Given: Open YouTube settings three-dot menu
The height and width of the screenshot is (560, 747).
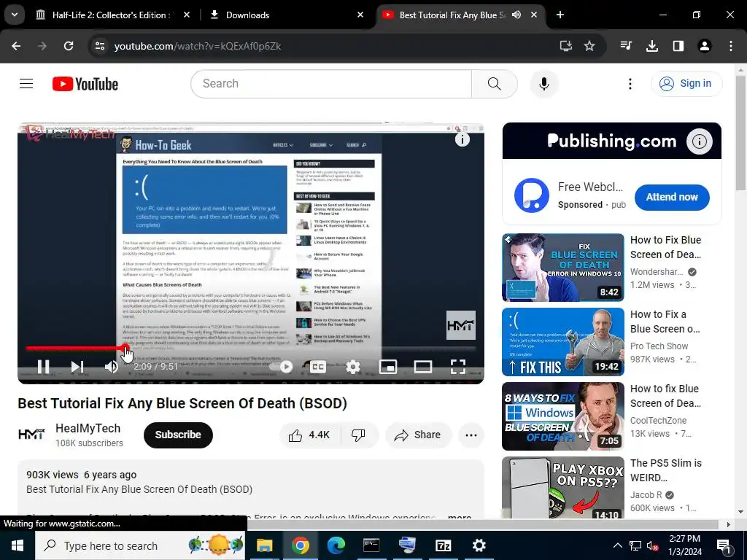Looking at the screenshot, I should pos(630,84).
